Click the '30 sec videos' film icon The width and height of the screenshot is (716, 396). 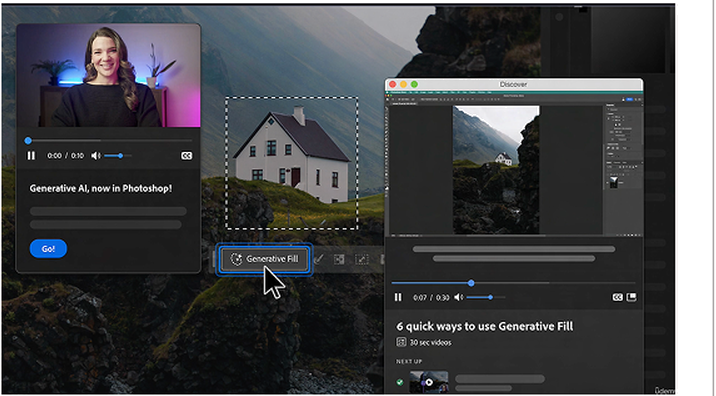point(401,342)
